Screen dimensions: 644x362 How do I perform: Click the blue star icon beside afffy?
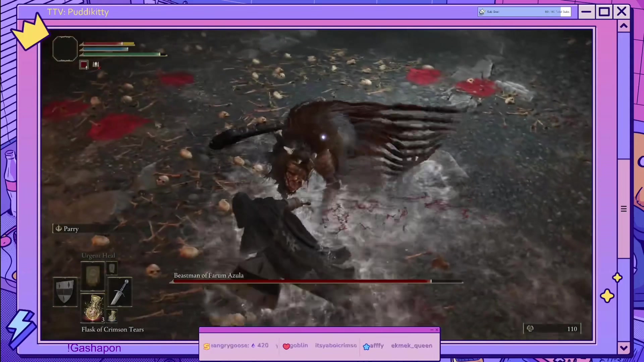pos(366,346)
